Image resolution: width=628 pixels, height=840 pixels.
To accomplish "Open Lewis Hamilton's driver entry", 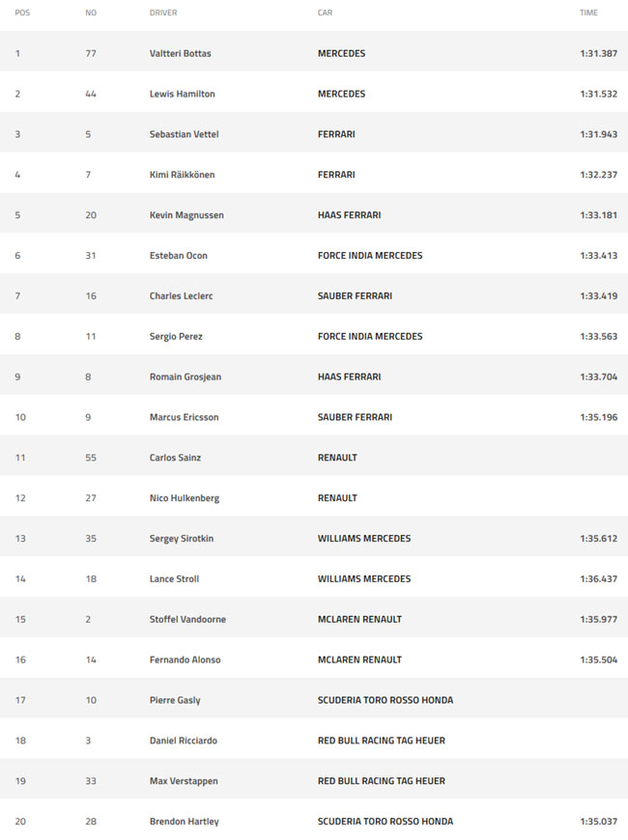I will point(182,94).
